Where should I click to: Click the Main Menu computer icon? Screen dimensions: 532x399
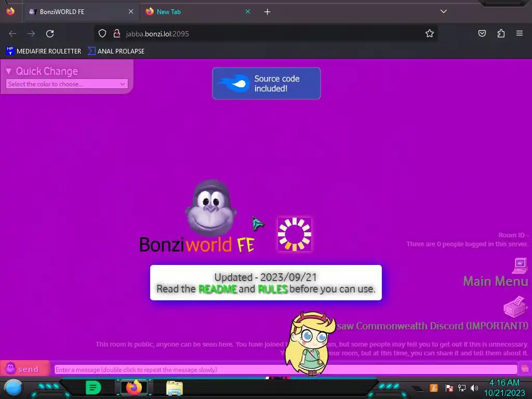click(x=520, y=265)
